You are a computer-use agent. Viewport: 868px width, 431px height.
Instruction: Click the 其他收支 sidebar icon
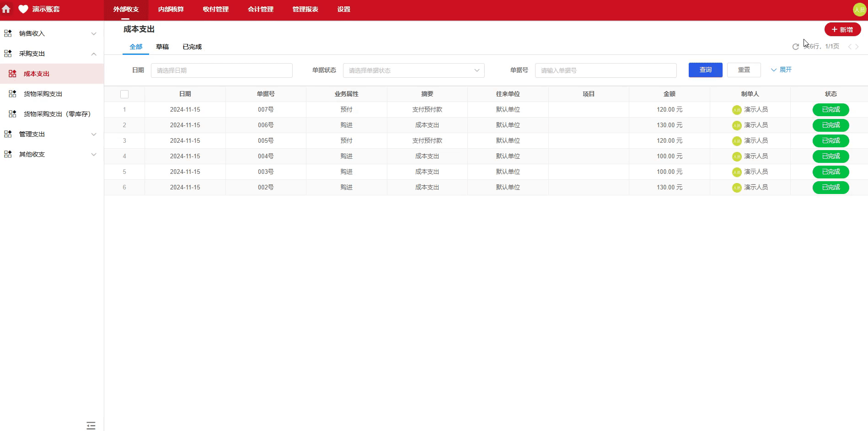click(7, 154)
